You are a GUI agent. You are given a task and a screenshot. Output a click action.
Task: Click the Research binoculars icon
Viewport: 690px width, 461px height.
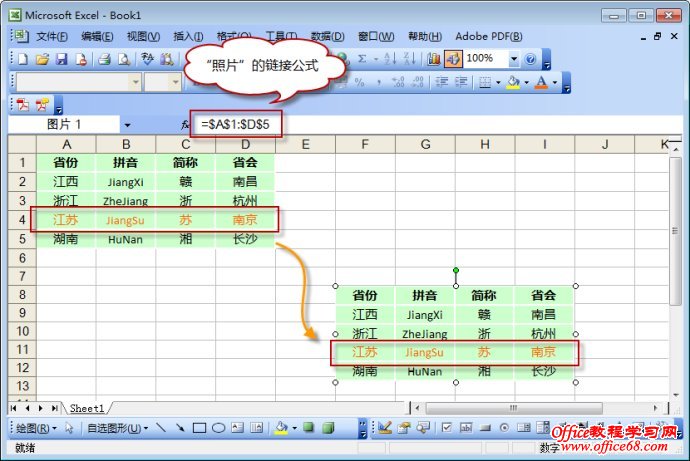pyautogui.click(x=167, y=59)
